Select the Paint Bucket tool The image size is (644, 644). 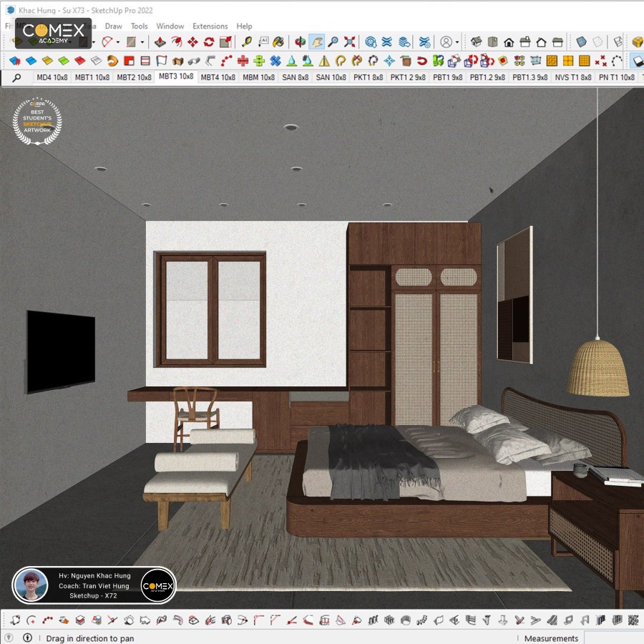tap(278, 42)
